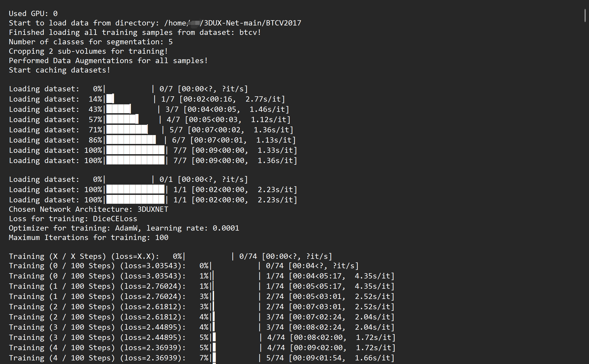This screenshot has width=589, height=364.
Task: Click 'Loss for training: DiceCELoss' line
Action: point(73,219)
